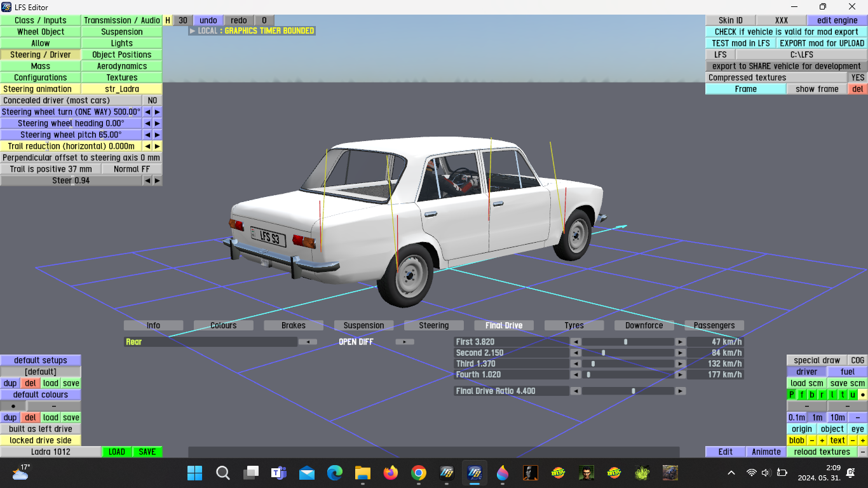Decrease First gear ratio with left arrow
This screenshot has height=488, width=868.
point(576,342)
